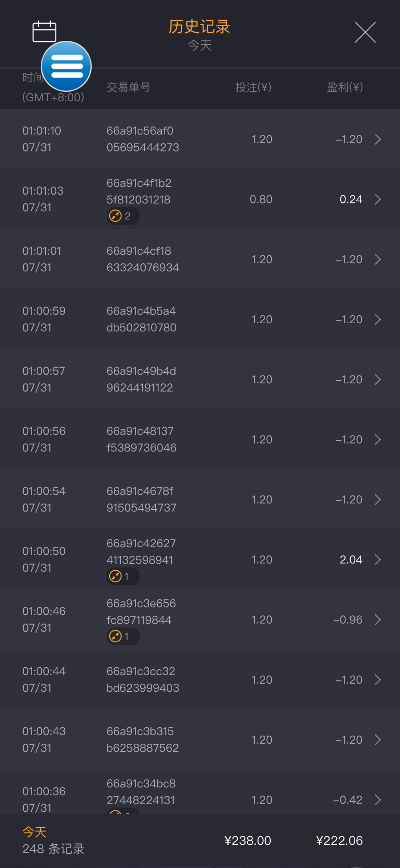Tap the 盈利(¥) column header
This screenshot has height=868, width=400.
(x=345, y=88)
